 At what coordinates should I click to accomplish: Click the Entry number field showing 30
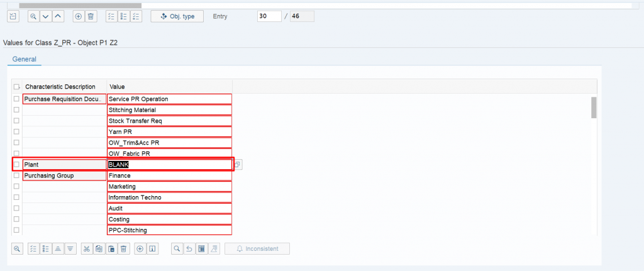[269, 16]
